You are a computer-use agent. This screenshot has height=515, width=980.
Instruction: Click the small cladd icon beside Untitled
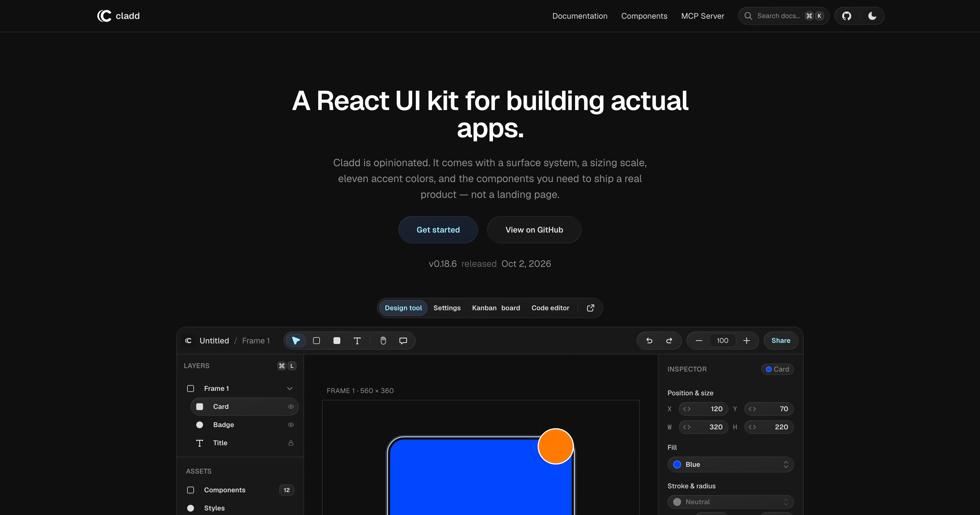[x=188, y=340]
